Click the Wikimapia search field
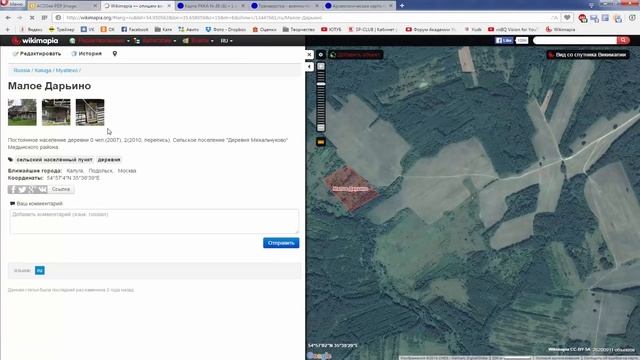 tap(575, 40)
